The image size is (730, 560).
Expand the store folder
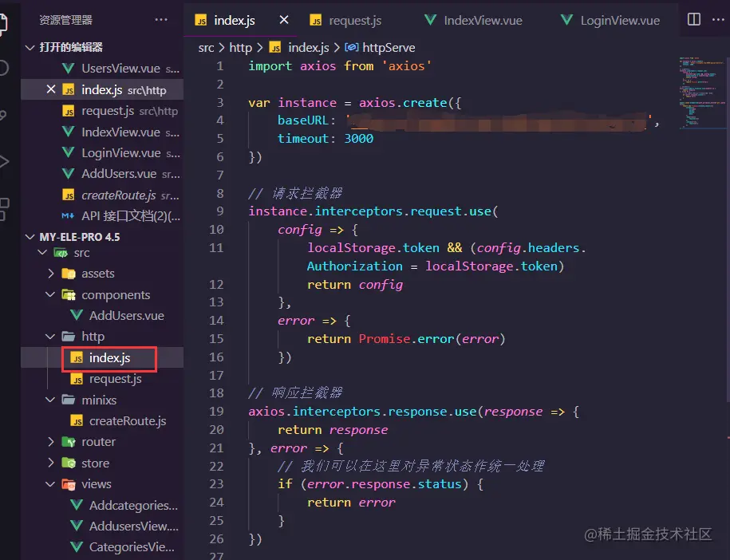pos(51,463)
